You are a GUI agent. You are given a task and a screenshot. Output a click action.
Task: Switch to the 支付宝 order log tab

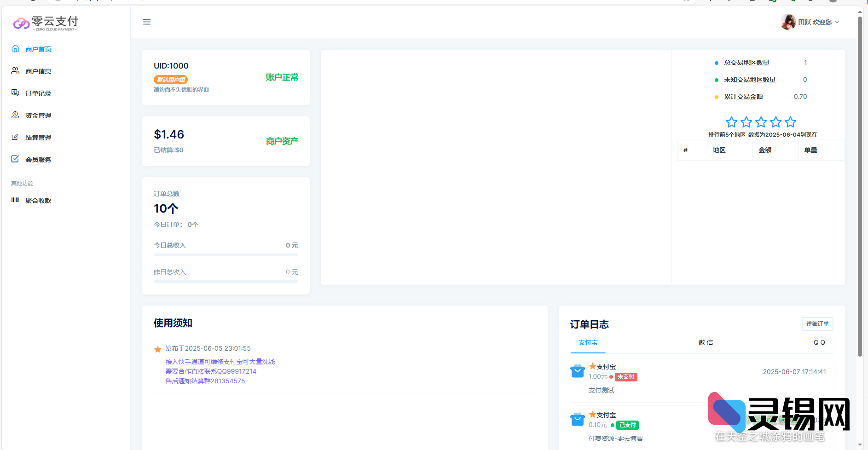point(588,343)
